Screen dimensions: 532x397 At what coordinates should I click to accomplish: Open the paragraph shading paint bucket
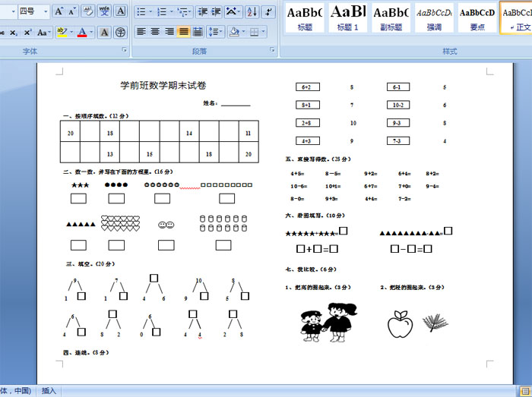234,32
